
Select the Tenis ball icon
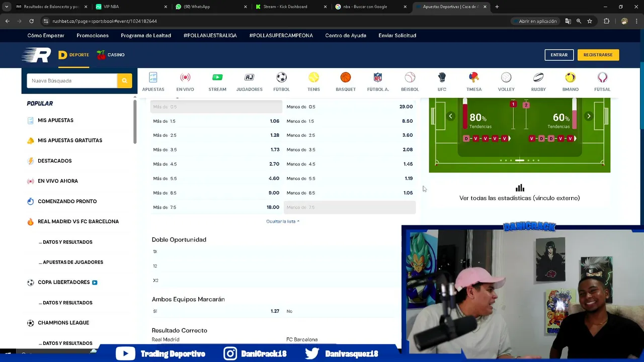click(313, 77)
